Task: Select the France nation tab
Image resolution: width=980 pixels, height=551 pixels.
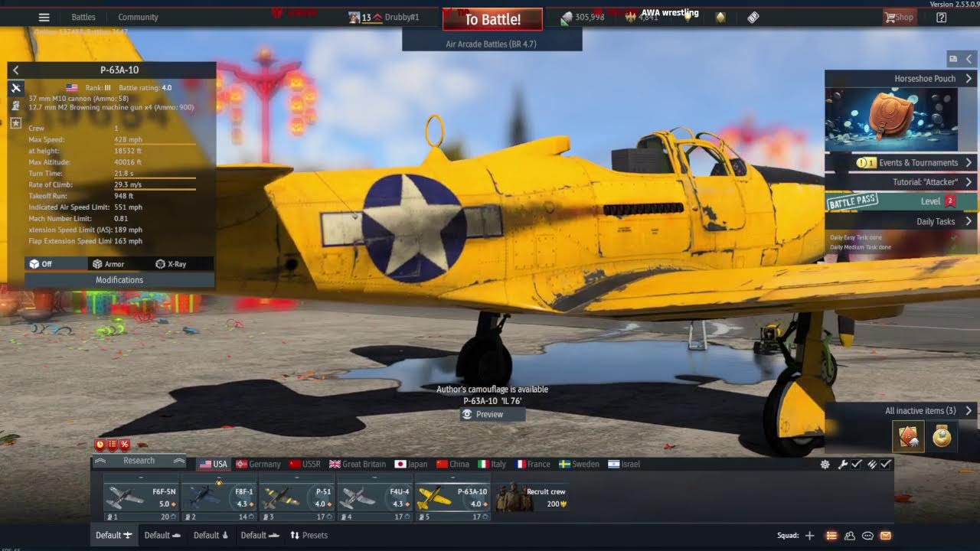Action: pyautogui.click(x=533, y=464)
